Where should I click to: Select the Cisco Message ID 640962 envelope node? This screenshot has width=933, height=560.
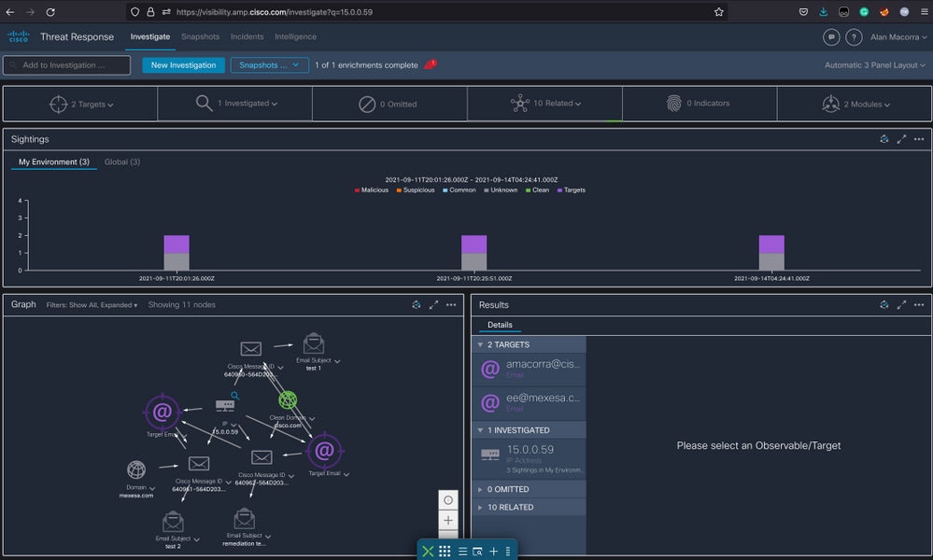[x=262, y=457]
